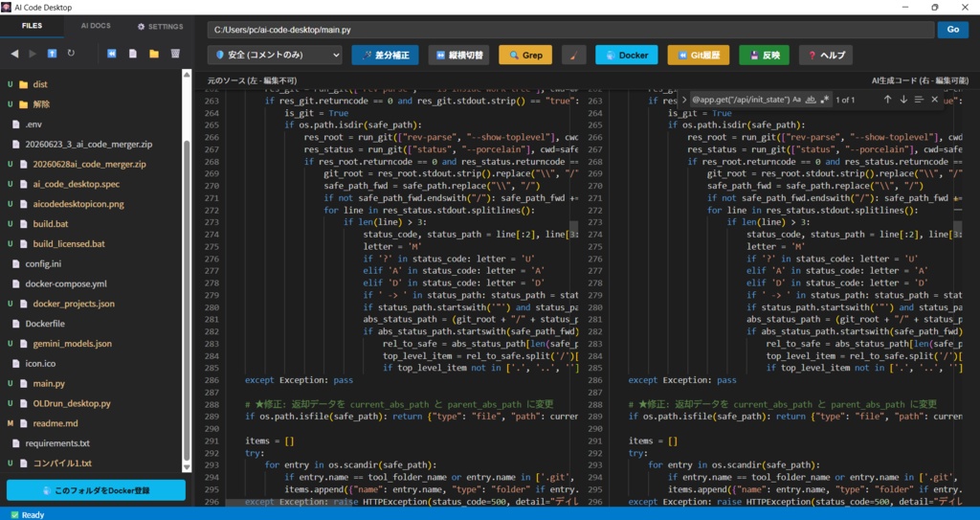This screenshot has height=520, width=980.
Task: Toggle find-in-selection icon in find widget
Action: click(919, 100)
